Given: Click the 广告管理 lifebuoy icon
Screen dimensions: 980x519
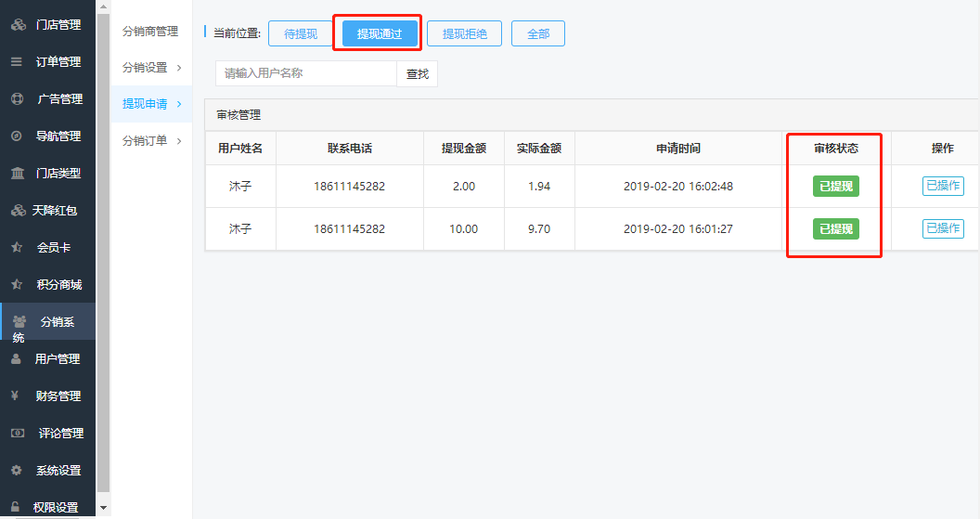Looking at the screenshot, I should [17, 98].
